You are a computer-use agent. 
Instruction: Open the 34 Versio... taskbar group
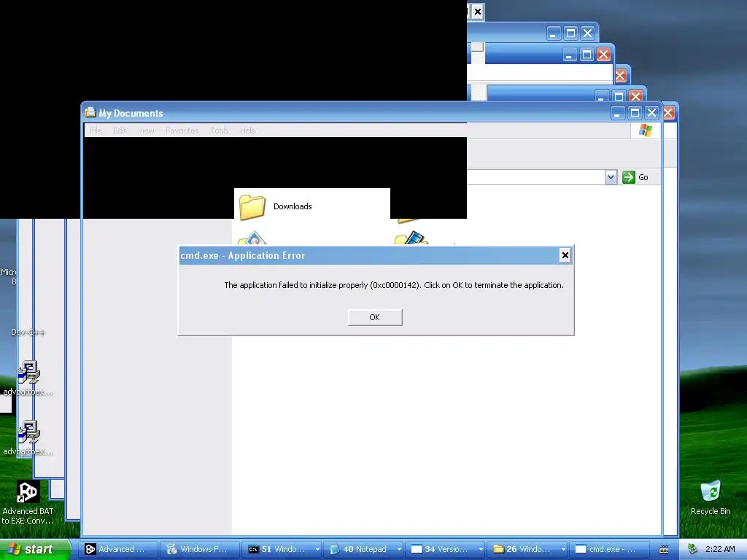446,549
